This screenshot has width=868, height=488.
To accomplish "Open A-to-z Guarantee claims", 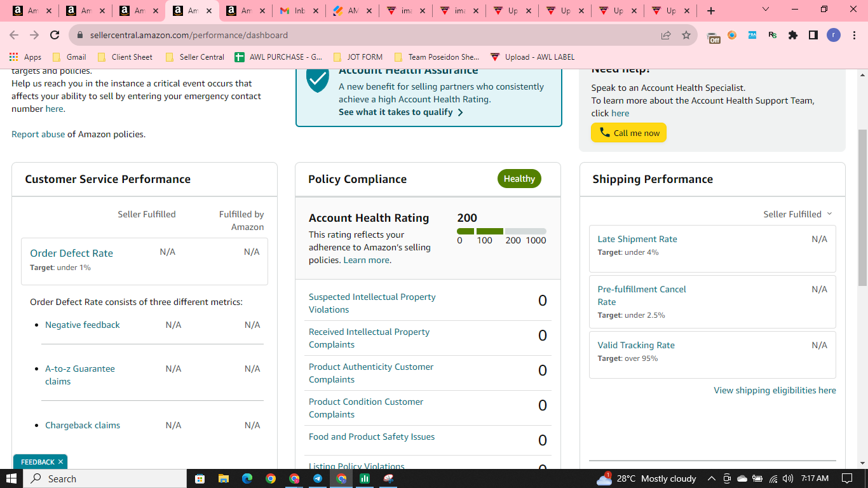I will (80, 375).
